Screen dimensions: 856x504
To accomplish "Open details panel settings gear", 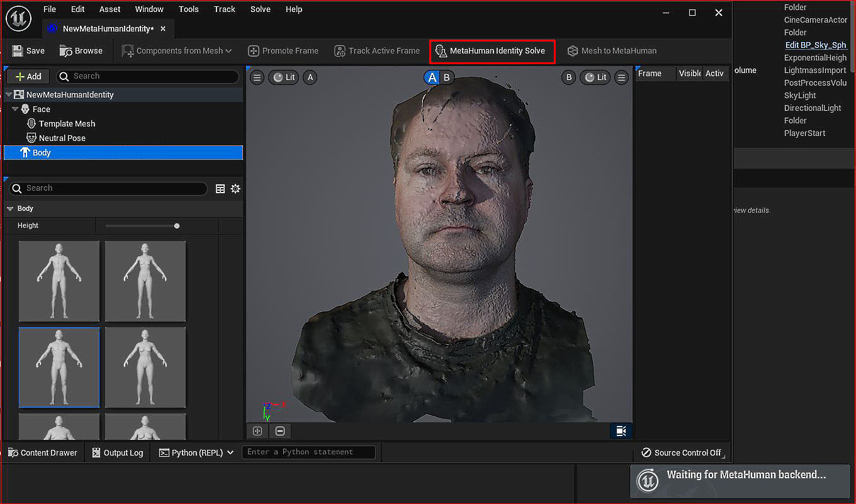I will pyautogui.click(x=235, y=189).
